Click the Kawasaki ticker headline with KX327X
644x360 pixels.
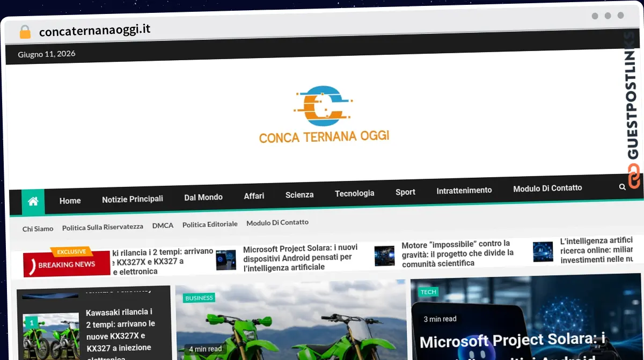point(163,262)
